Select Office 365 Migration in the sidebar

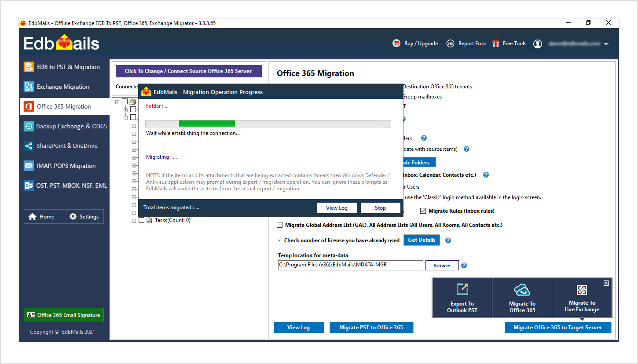pos(65,106)
